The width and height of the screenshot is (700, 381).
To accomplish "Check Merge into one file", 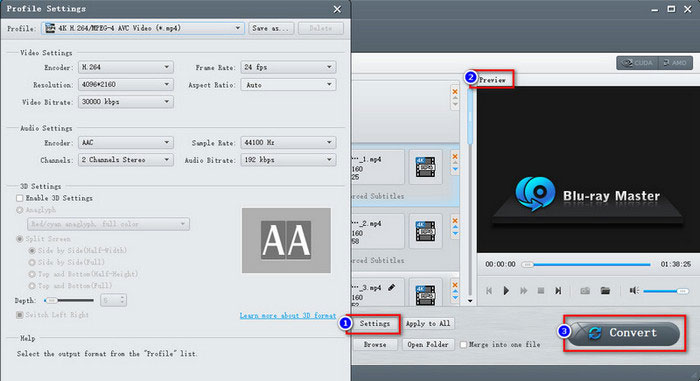I will click(463, 344).
